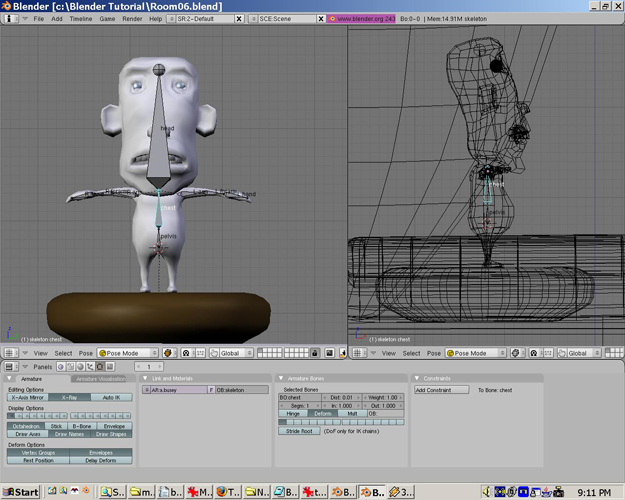
Task: Open the Pose Mode dropdown in left viewport
Action: pyautogui.click(x=127, y=353)
